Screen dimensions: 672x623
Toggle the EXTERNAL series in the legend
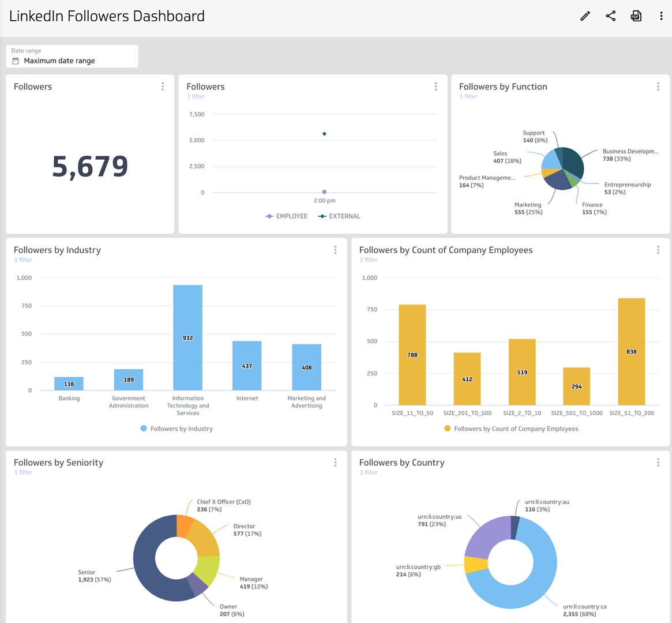(x=340, y=216)
